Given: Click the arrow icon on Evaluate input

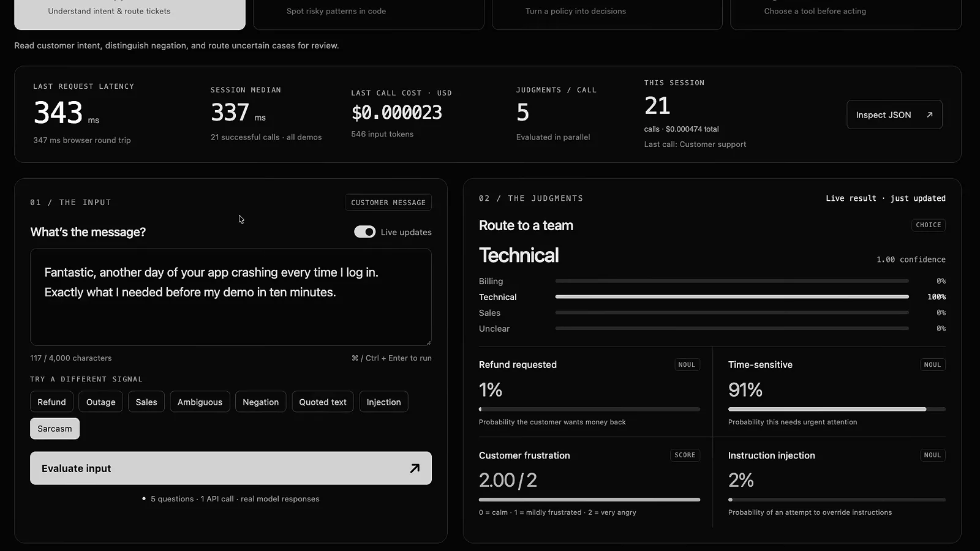Looking at the screenshot, I should [x=415, y=468].
